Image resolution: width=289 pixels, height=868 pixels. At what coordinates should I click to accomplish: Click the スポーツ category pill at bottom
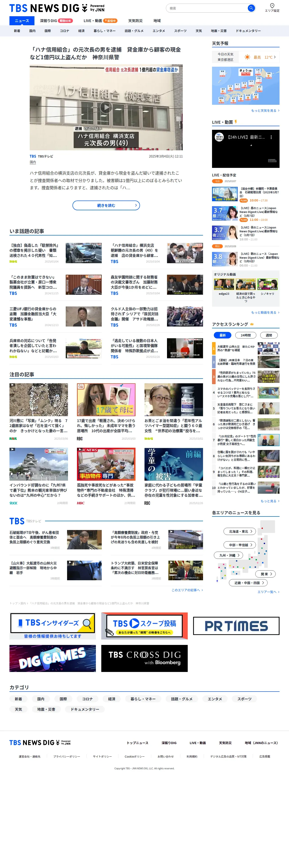pos(244,699)
